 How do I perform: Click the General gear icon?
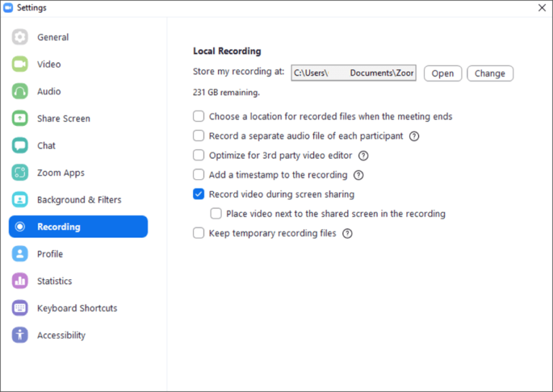point(19,37)
